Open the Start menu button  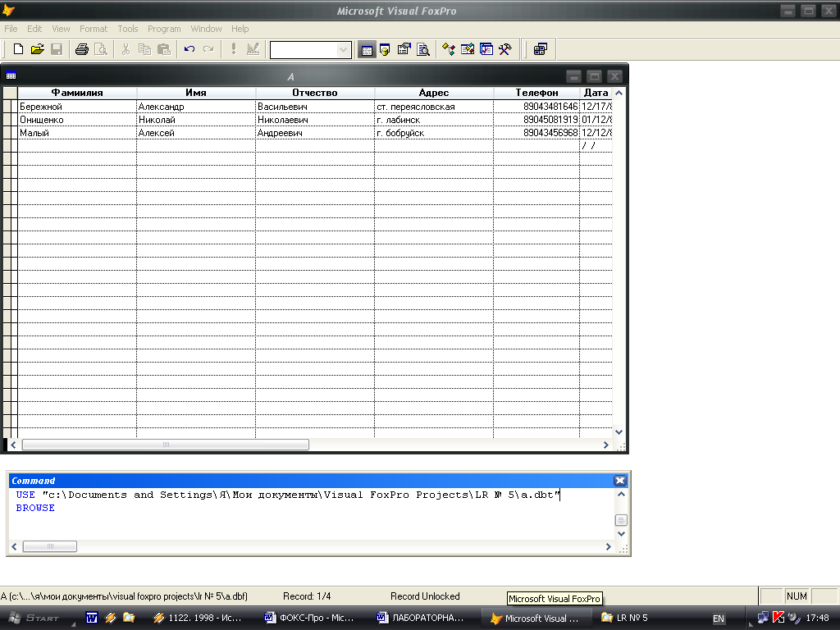(34, 618)
